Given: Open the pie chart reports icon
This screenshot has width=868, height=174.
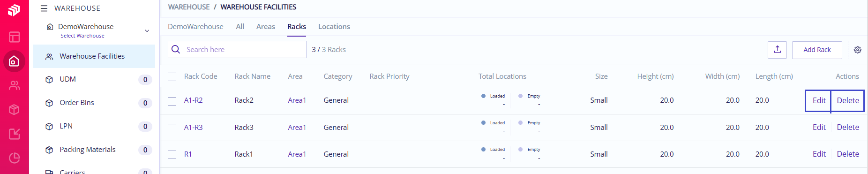Looking at the screenshot, I should point(15,158).
